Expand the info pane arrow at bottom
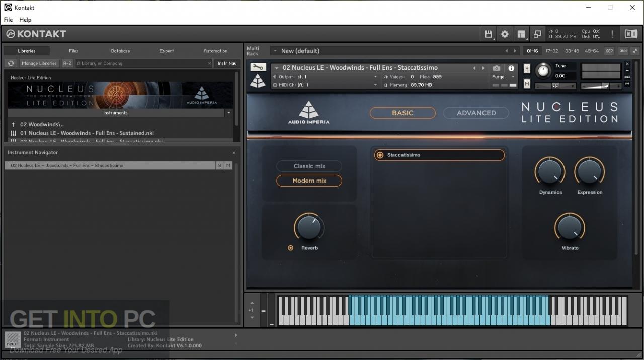The width and height of the screenshot is (644, 360). tap(236, 335)
